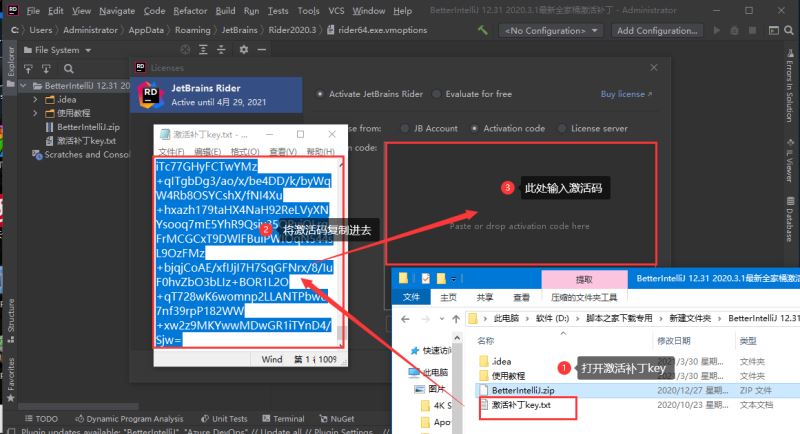Select Activation code radio option

[474, 129]
